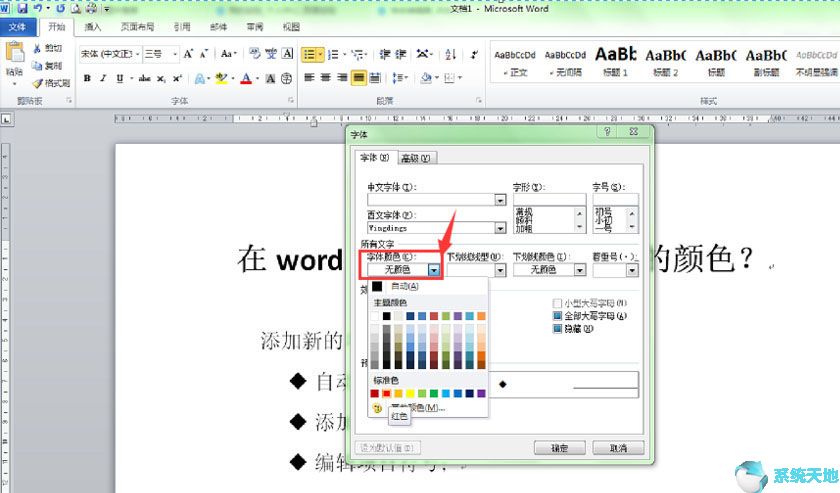Apply bullet list formatting
Screen dimensions: 840x493
click(x=309, y=54)
